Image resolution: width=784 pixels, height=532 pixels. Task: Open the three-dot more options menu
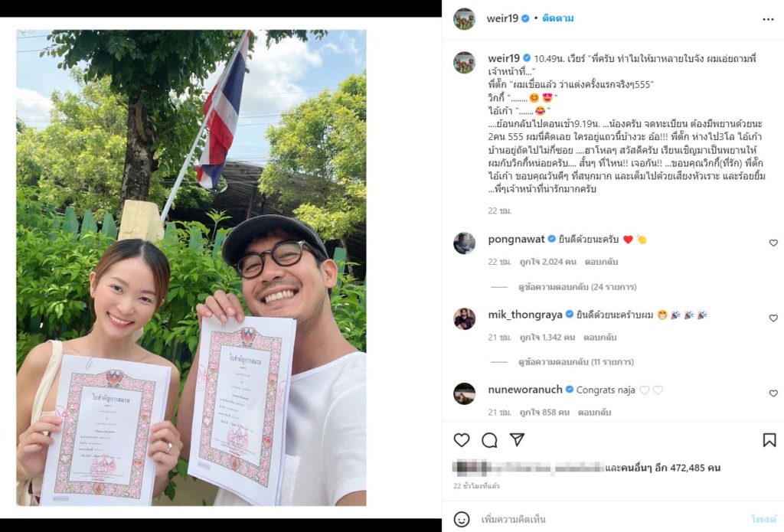tap(768, 19)
